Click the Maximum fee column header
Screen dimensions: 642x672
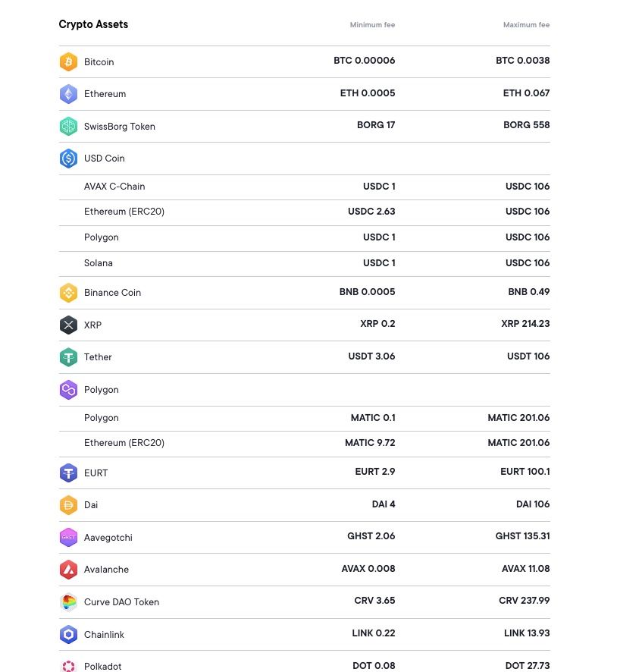pos(526,25)
